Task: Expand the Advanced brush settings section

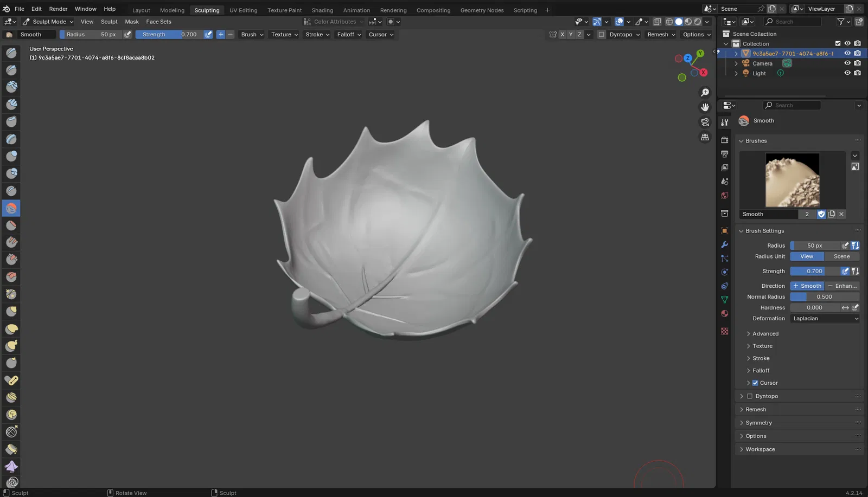Action: click(x=765, y=334)
